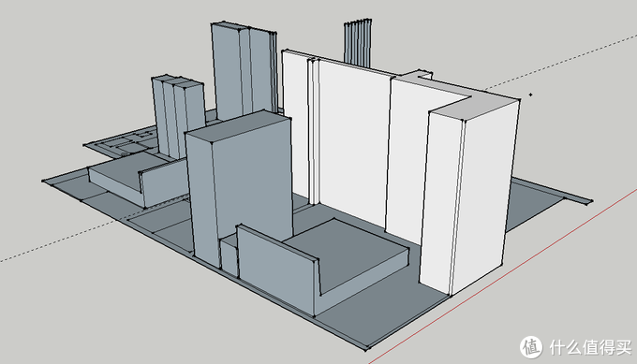Click the top face of the blue-gray box
This screenshot has height=364, width=637.
[x=238, y=125]
